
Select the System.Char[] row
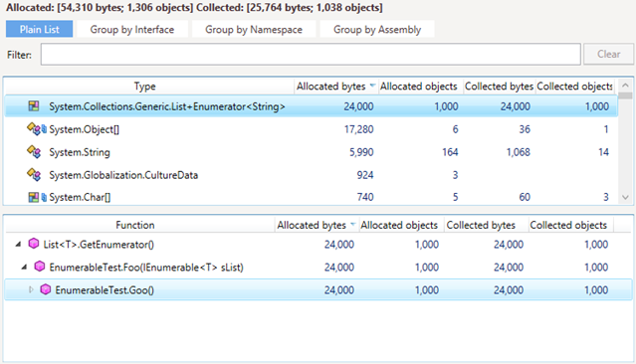click(312, 197)
